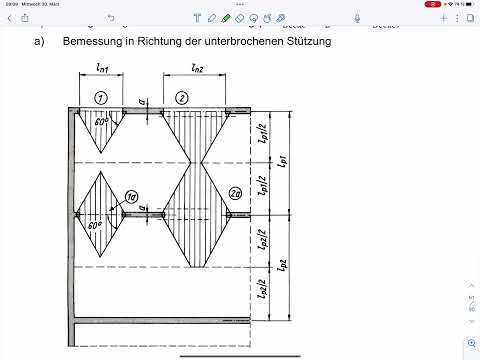The width and height of the screenshot is (480, 360).
Task: Start audio recording with microphone icon
Action: point(357,18)
